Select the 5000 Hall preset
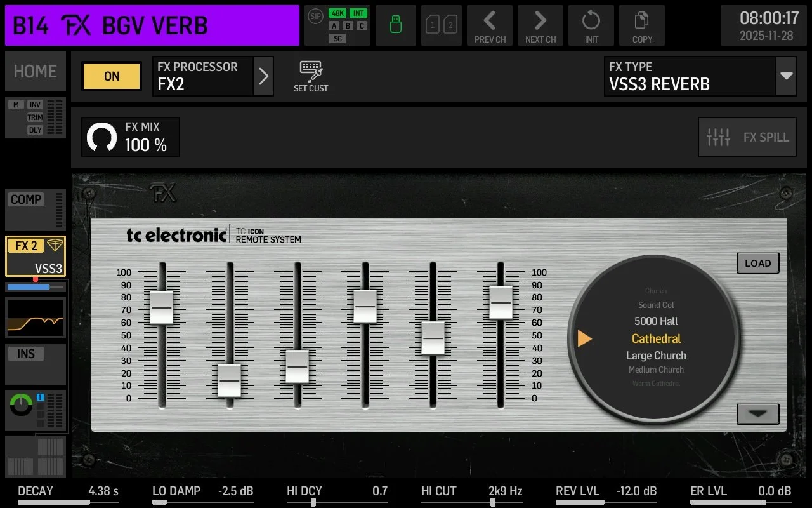This screenshot has width=812, height=508. [x=656, y=321]
